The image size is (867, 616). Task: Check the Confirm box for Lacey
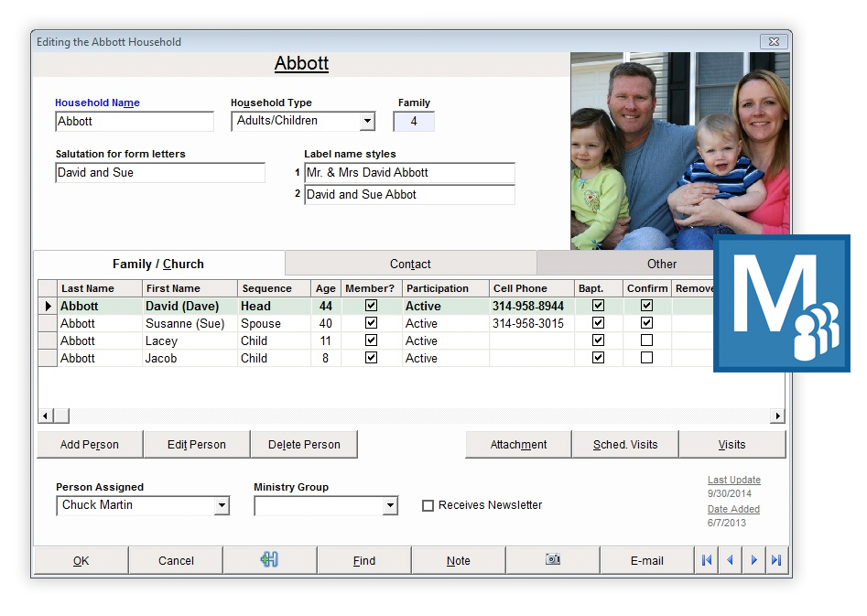646,340
